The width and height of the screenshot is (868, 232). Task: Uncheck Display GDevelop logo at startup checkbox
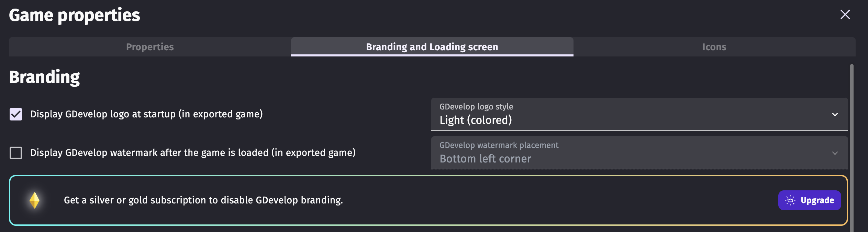tap(16, 114)
